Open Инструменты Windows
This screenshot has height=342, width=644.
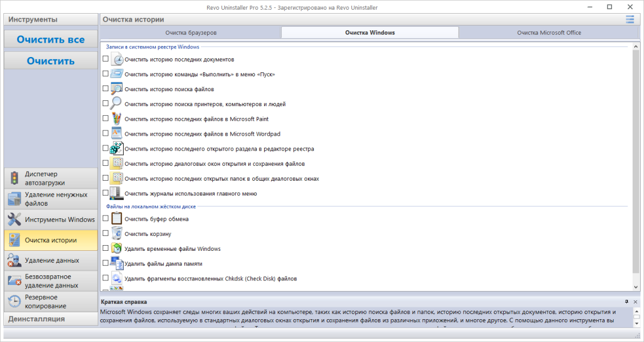[x=51, y=219]
